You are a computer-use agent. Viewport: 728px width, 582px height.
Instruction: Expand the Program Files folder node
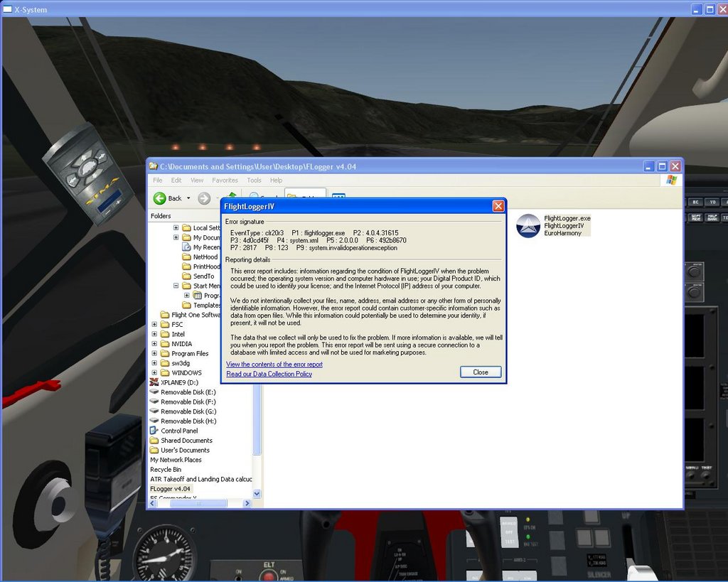[155, 353]
